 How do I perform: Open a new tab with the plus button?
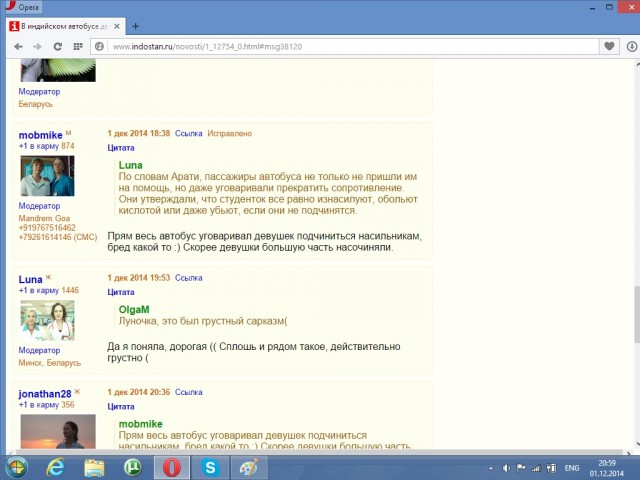point(136,26)
